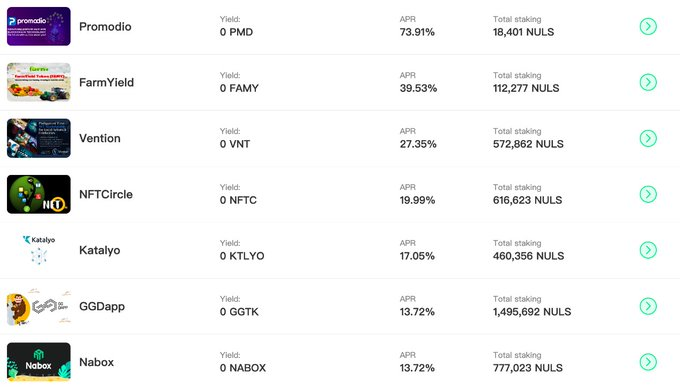The image size is (680, 387).
Task: Click FarmYield row's green arrow icon
Action: click(648, 82)
